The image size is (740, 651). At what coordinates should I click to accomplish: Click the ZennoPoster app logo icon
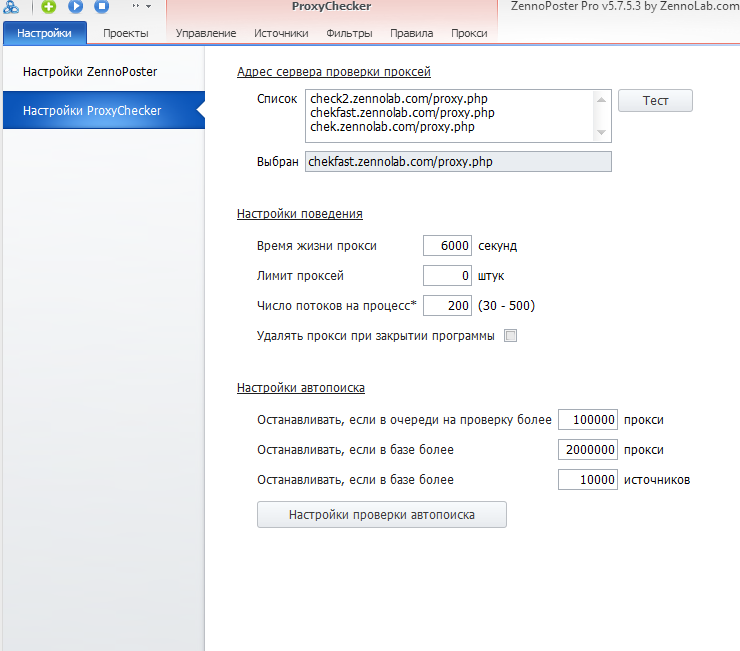coord(11,7)
